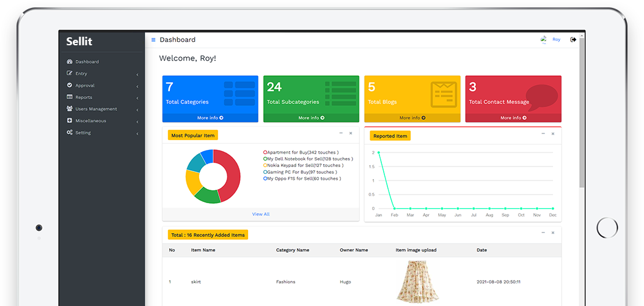Click the red segment of donut chart
This screenshot has width=644, height=306.
(x=230, y=176)
